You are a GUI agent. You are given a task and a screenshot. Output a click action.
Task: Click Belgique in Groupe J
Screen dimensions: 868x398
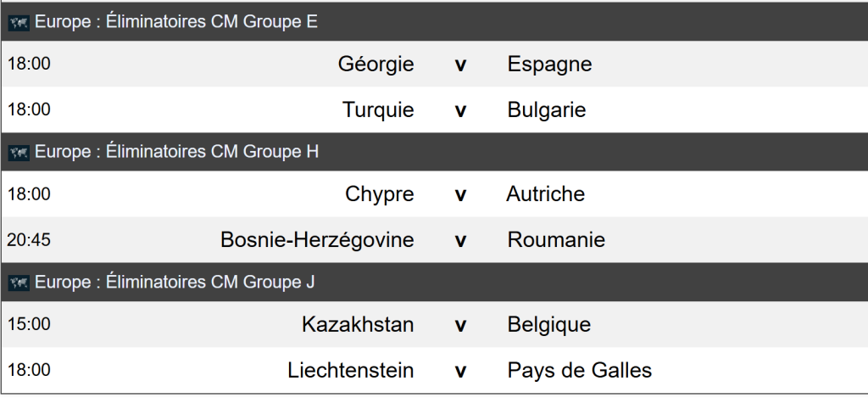click(x=549, y=324)
